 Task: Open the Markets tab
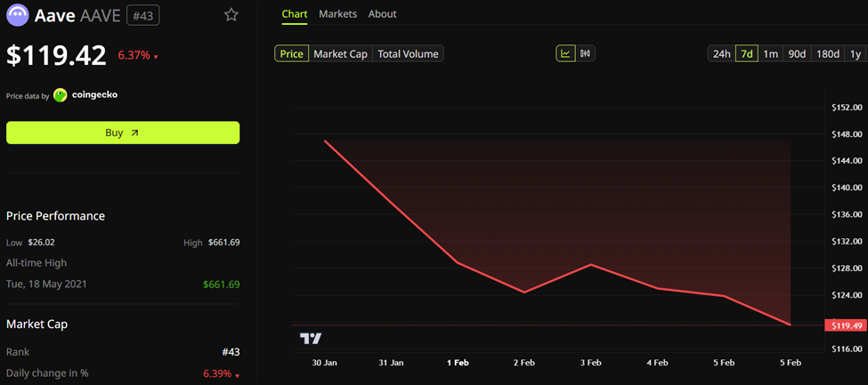(x=337, y=14)
